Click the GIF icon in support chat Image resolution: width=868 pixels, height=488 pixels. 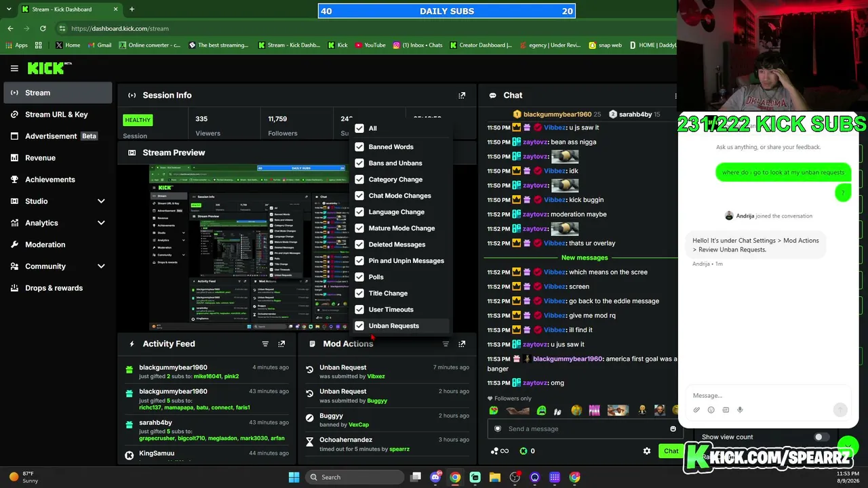point(726,409)
